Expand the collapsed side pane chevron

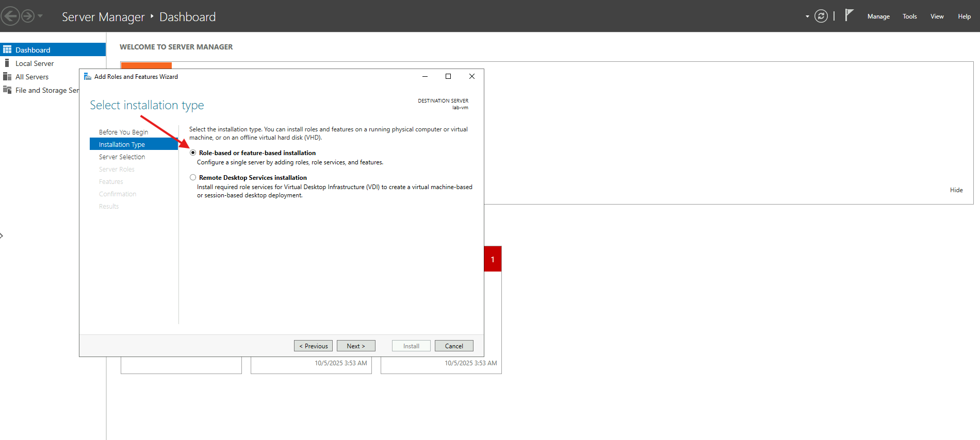2,235
